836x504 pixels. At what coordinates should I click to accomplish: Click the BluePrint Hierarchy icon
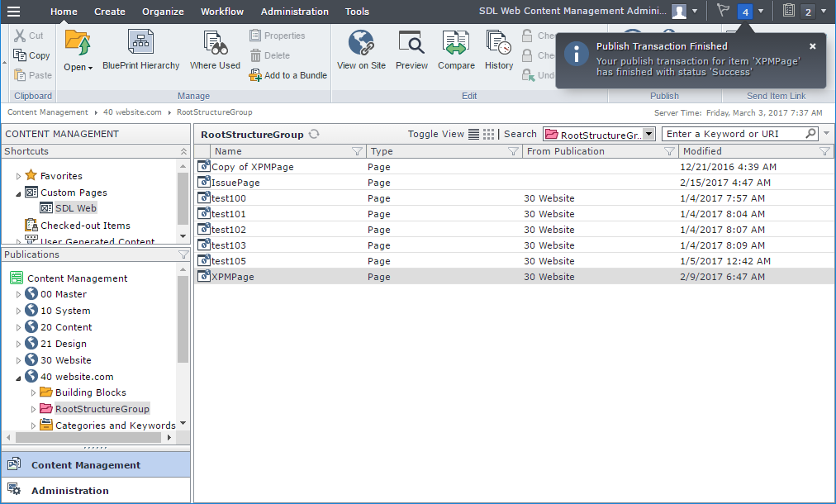(140, 43)
